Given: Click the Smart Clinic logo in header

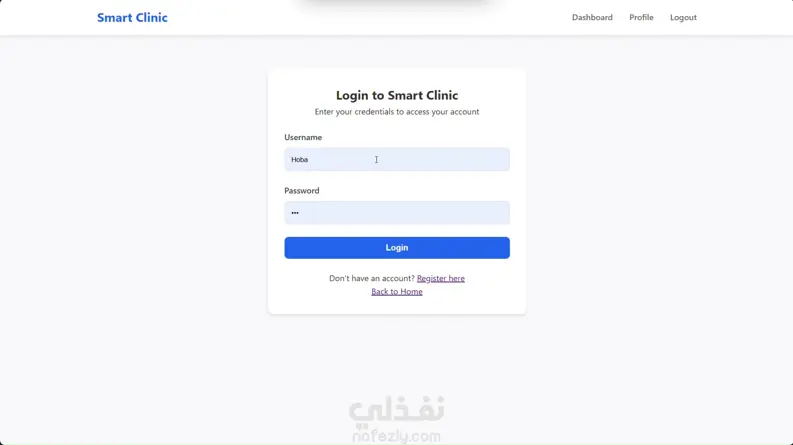Looking at the screenshot, I should pos(132,18).
